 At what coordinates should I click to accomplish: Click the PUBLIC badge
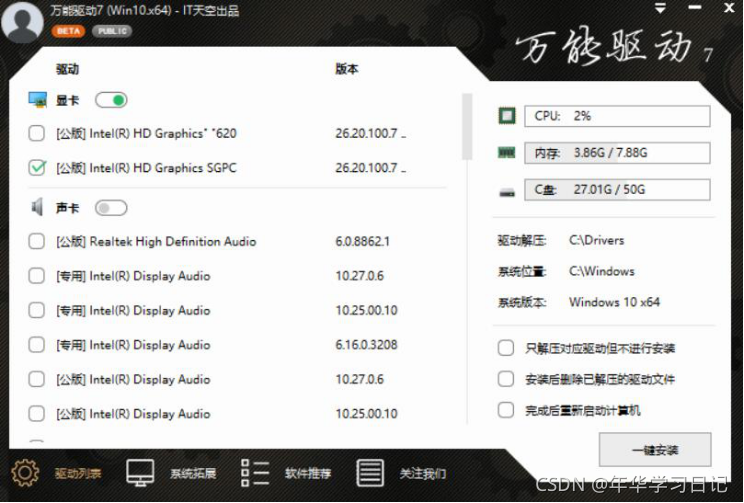112,31
